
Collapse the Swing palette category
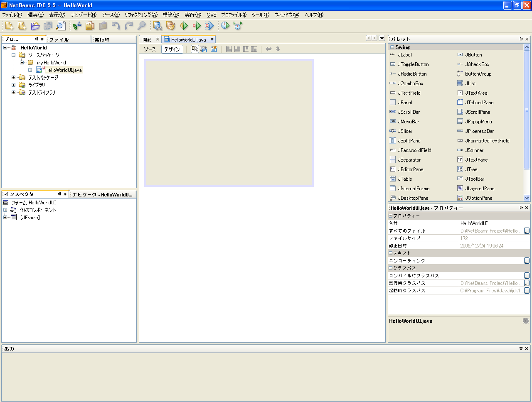pos(392,47)
